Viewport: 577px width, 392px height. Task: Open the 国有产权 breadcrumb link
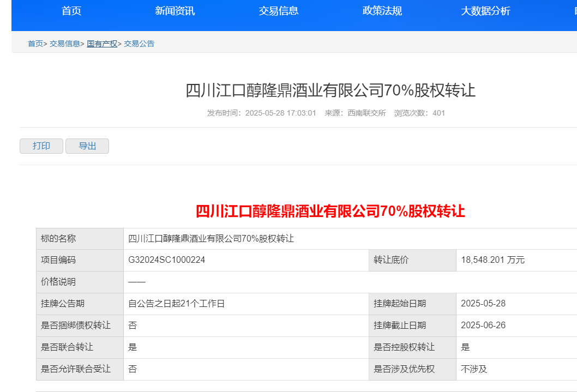pyautogui.click(x=101, y=43)
